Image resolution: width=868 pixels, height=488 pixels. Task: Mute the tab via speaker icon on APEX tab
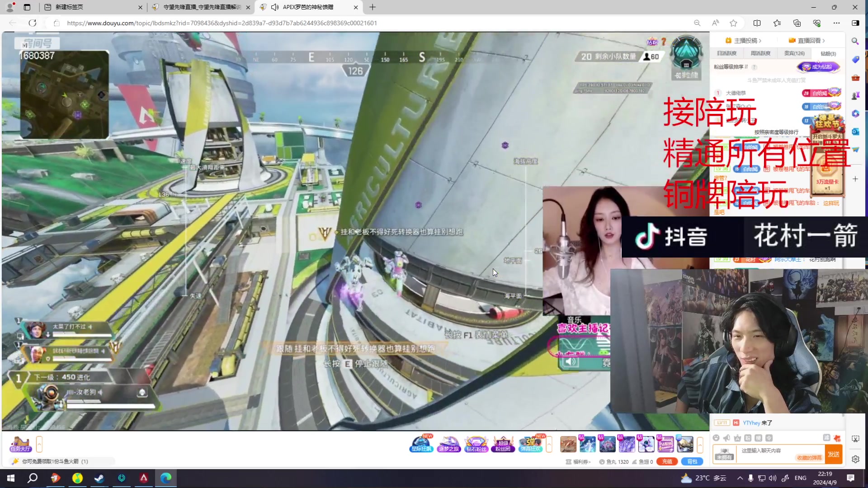274,7
